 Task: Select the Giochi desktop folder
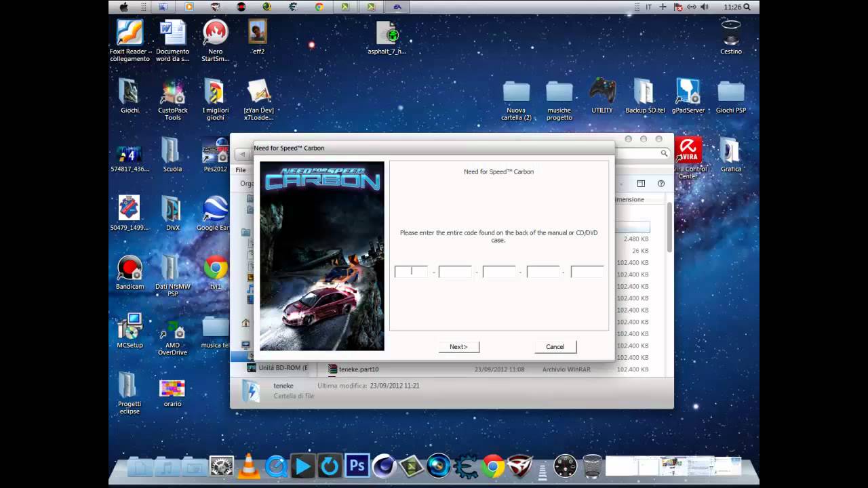click(130, 96)
